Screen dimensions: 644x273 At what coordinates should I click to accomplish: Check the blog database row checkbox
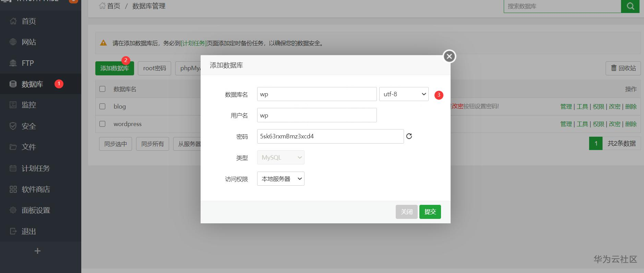(x=102, y=106)
